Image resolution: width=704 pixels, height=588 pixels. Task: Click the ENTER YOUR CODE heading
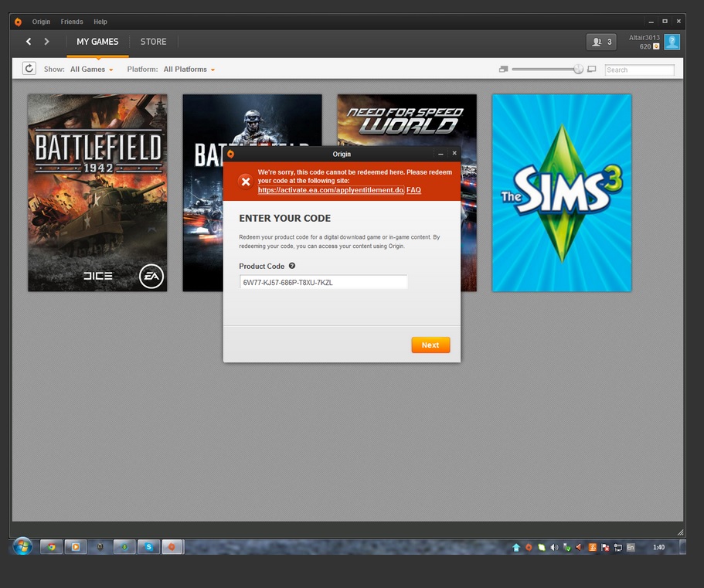[284, 218]
